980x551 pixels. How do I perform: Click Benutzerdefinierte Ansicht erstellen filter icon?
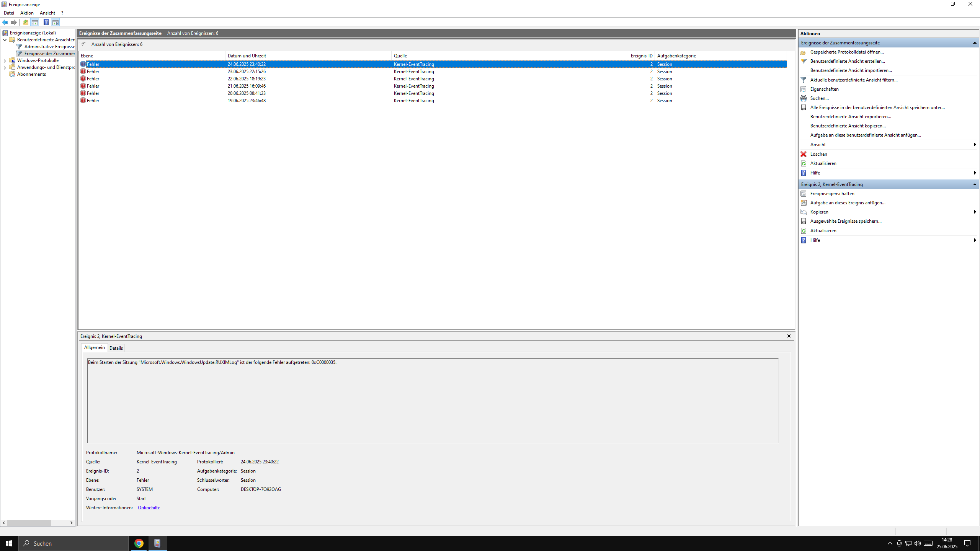[x=804, y=61]
